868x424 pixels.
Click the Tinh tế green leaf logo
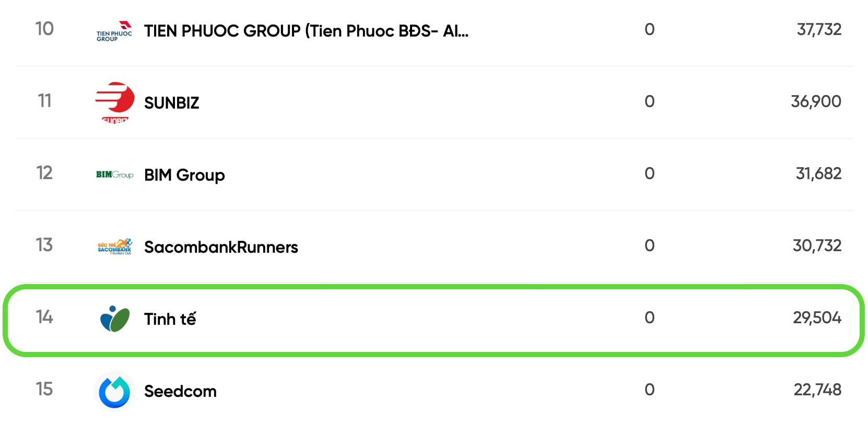point(114,319)
